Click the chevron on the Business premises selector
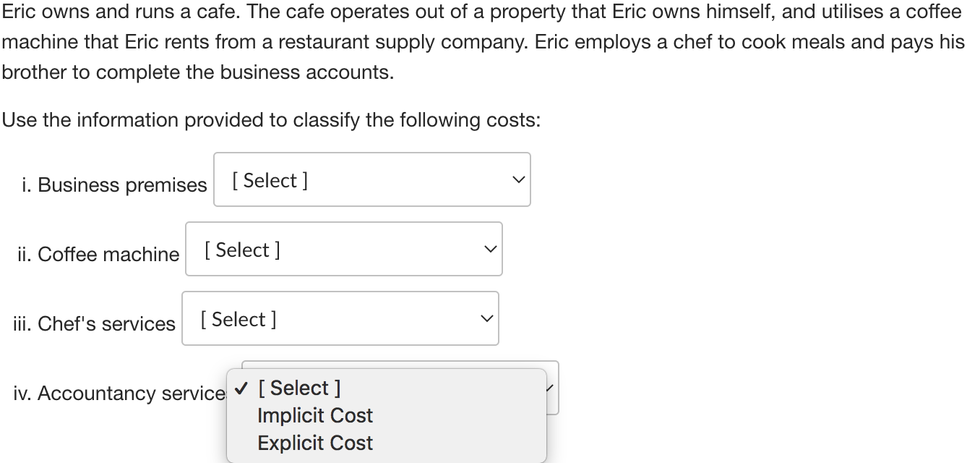 [517, 179]
